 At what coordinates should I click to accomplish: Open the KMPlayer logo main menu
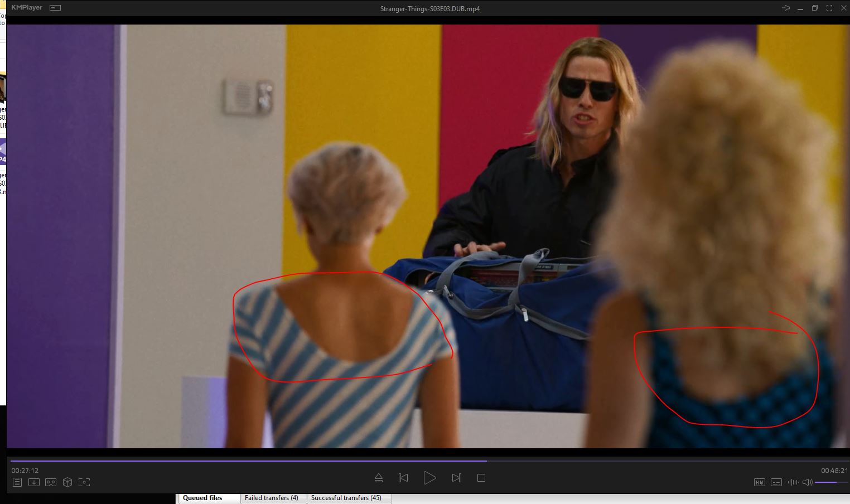coord(26,8)
